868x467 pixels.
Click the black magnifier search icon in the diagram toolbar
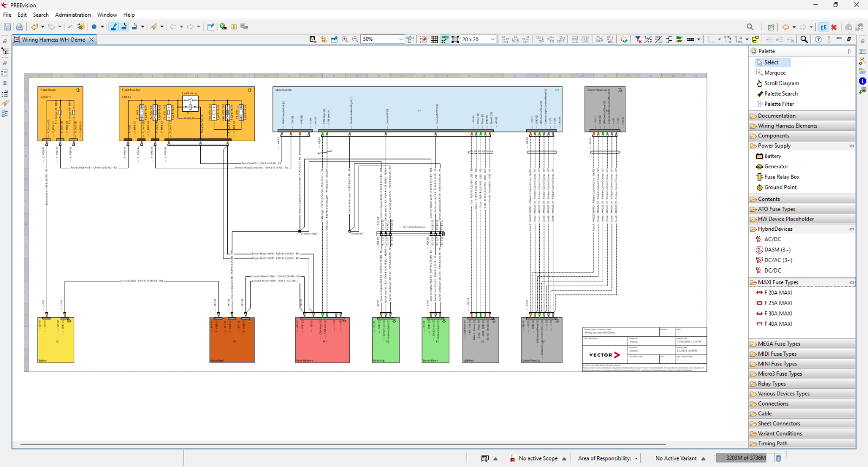click(804, 39)
